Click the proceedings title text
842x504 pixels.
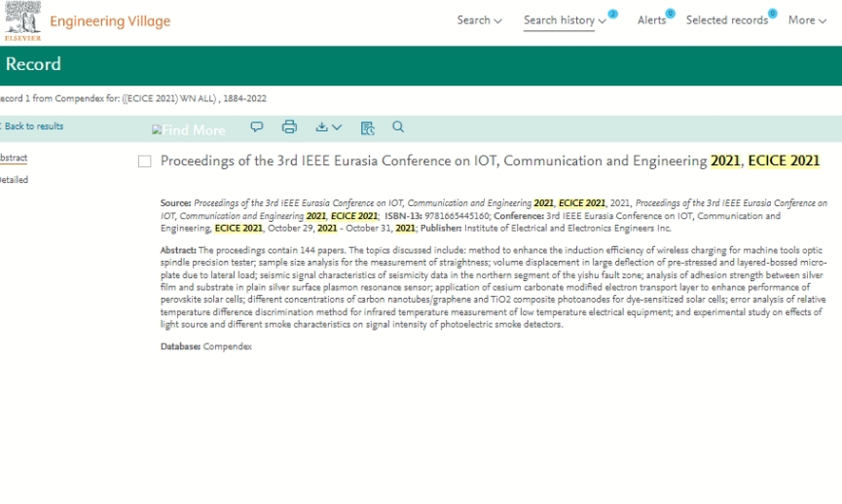click(x=490, y=161)
